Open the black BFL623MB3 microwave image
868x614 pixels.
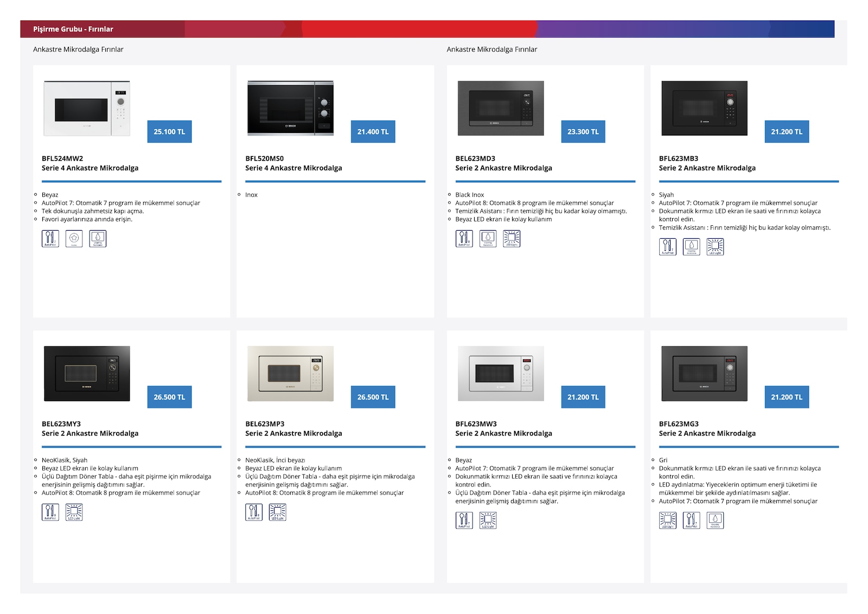pos(705,109)
